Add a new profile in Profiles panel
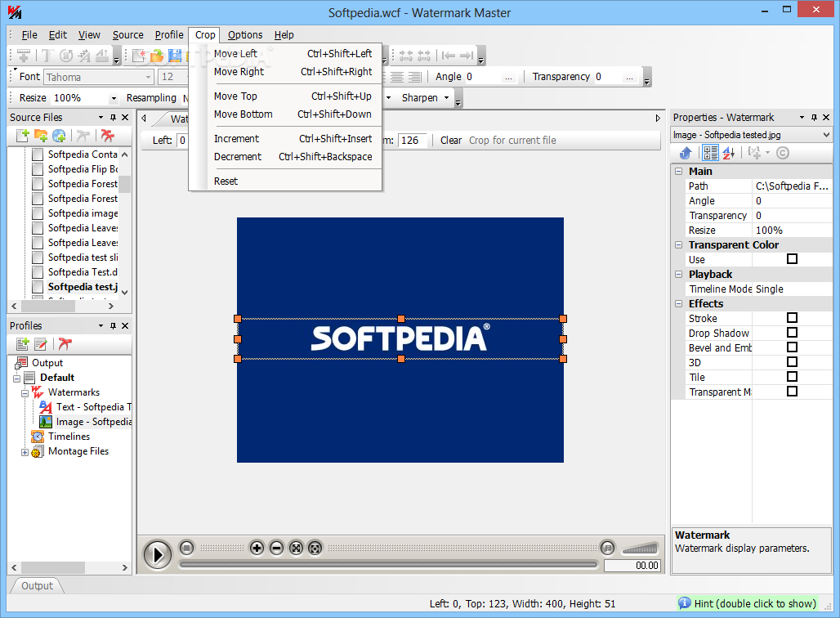 point(23,343)
